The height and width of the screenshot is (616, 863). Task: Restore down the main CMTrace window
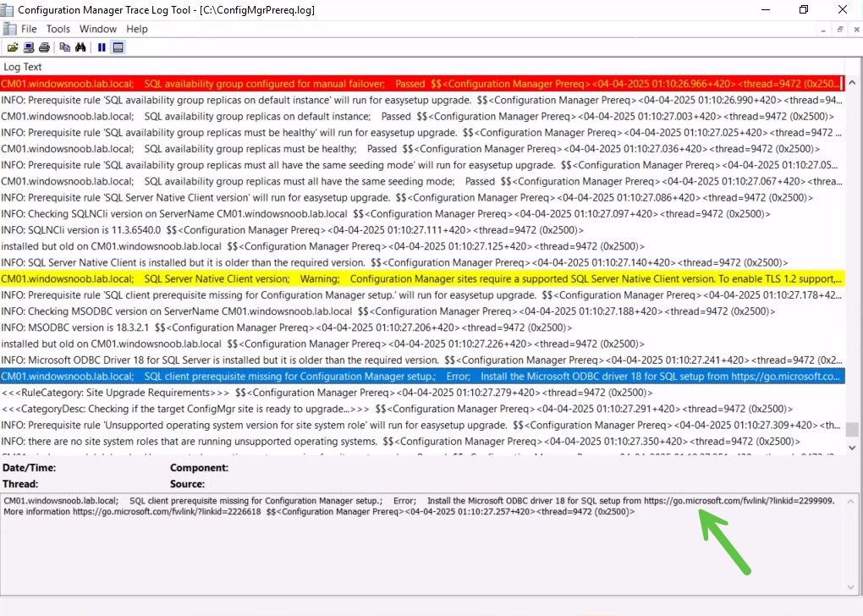(x=804, y=9)
